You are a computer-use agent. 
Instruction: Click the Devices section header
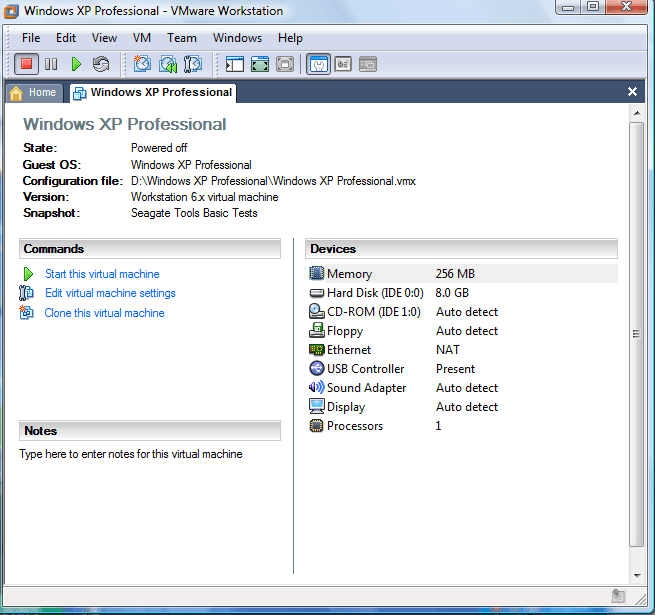(x=461, y=249)
